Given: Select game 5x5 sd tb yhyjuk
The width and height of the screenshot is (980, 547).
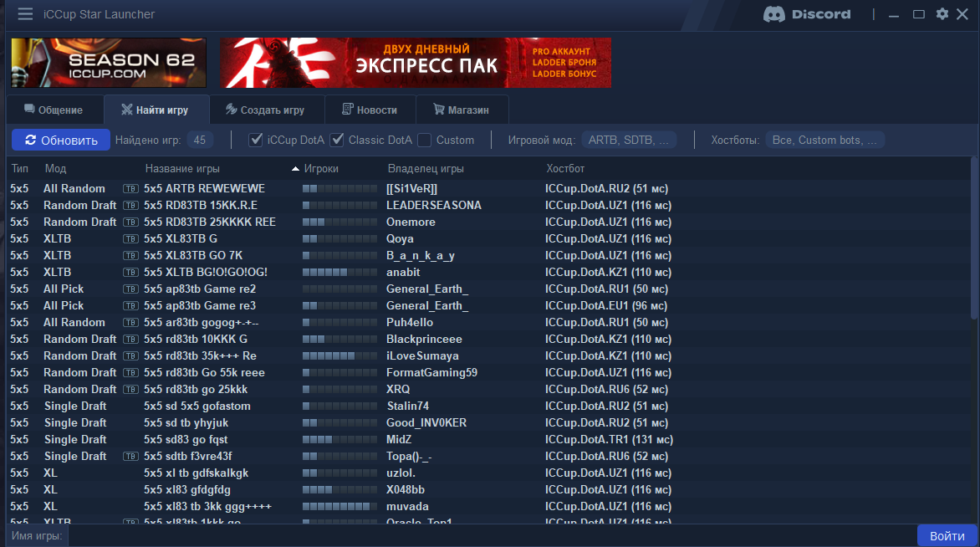Looking at the screenshot, I should click(186, 422).
